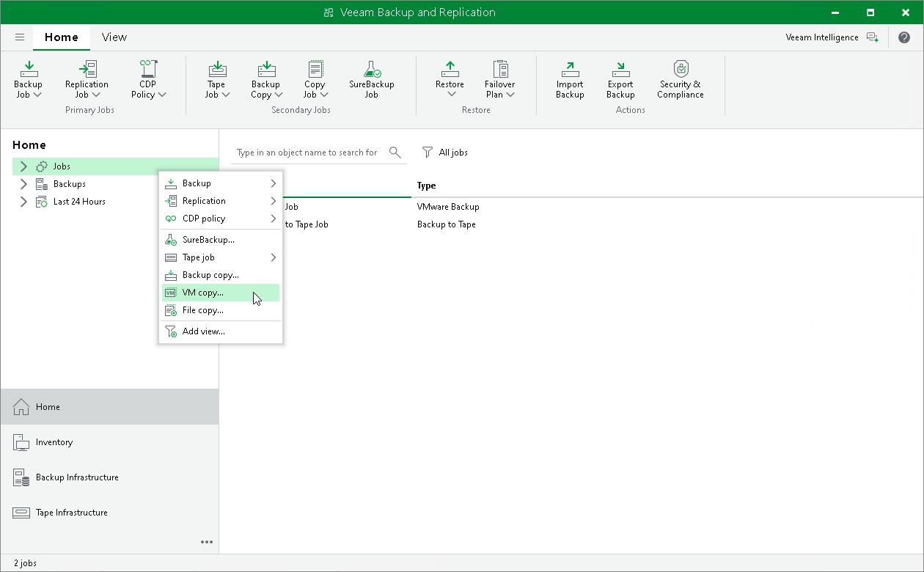Viewport: 924px width, 572px height.
Task: Open the Inventory navigation pane
Action: tap(109, 442)
